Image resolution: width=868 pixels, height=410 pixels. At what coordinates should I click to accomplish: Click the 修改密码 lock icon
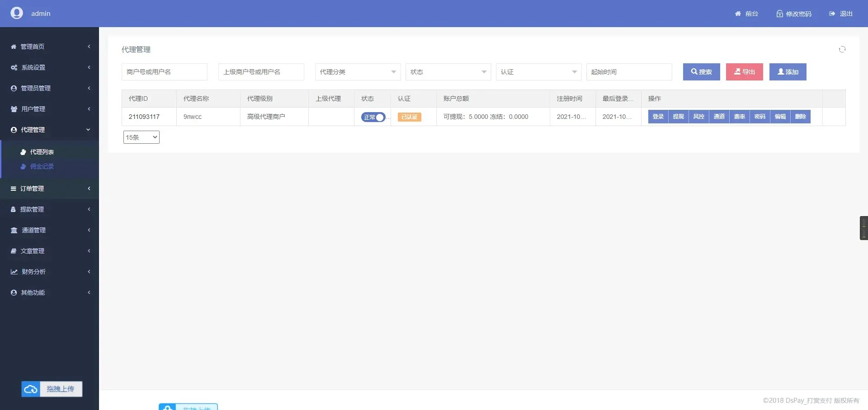[x=779, y=14]
